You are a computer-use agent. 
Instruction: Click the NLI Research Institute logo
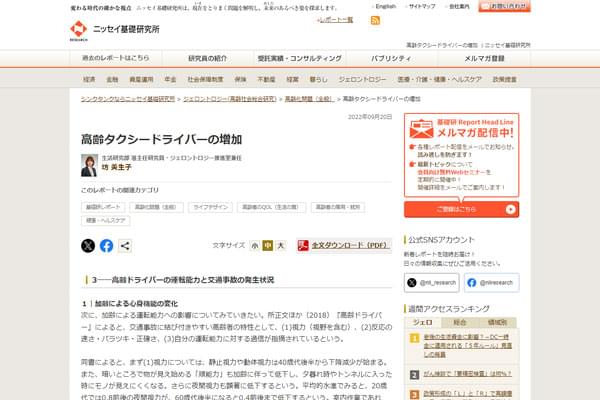pyautogui.click(x=114, y=30)
